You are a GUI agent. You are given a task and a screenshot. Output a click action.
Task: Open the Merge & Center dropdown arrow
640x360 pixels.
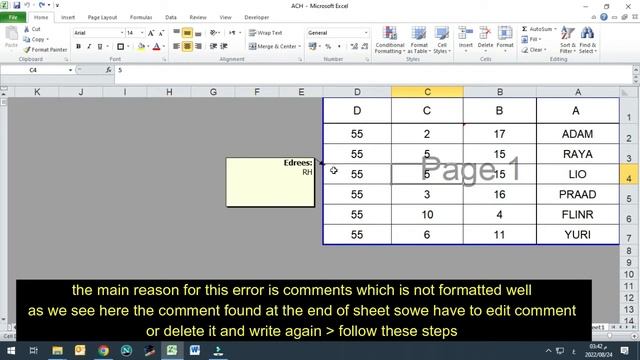tap(300, 47)
